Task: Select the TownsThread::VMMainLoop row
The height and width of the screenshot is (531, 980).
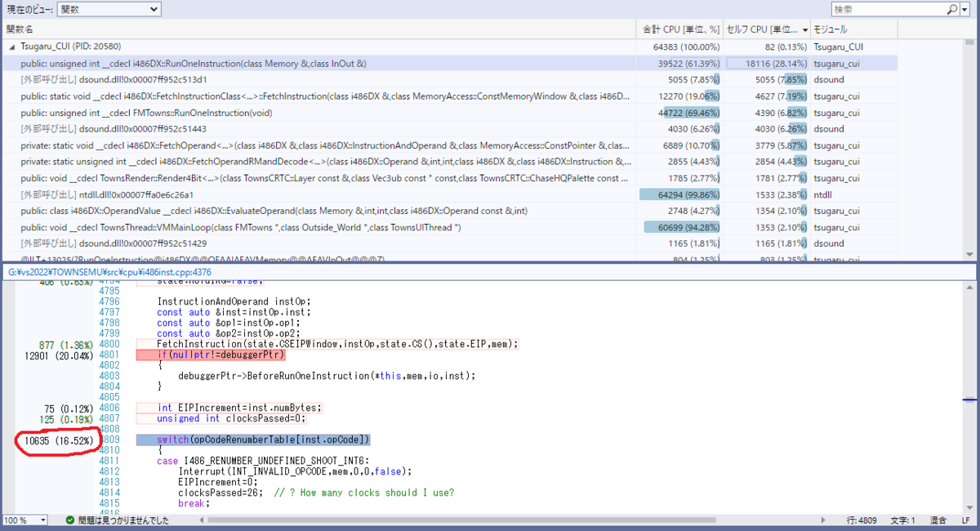Action: [x=450, y=227]
